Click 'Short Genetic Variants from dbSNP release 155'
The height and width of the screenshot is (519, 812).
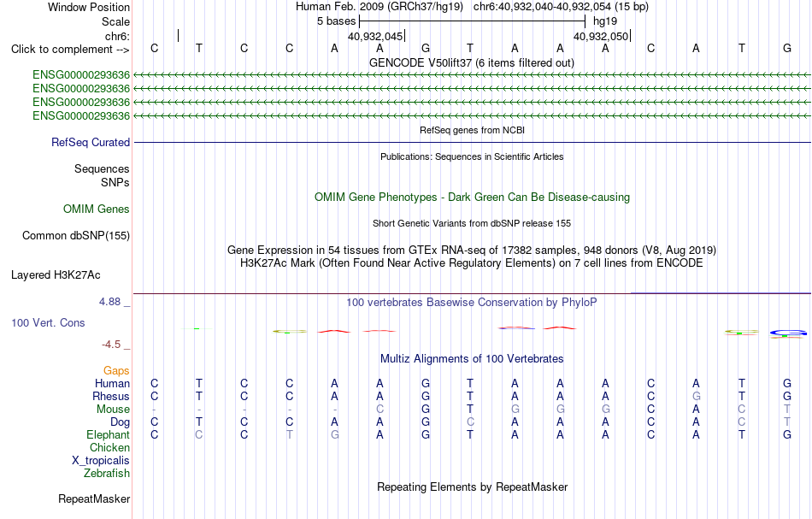[x=472, y=223]
